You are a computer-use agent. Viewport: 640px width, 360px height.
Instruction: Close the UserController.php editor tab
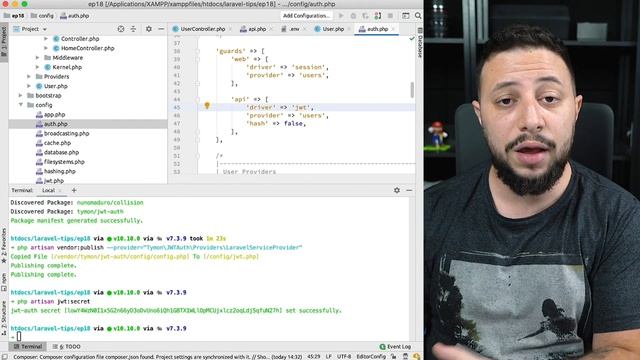(230, 29)
